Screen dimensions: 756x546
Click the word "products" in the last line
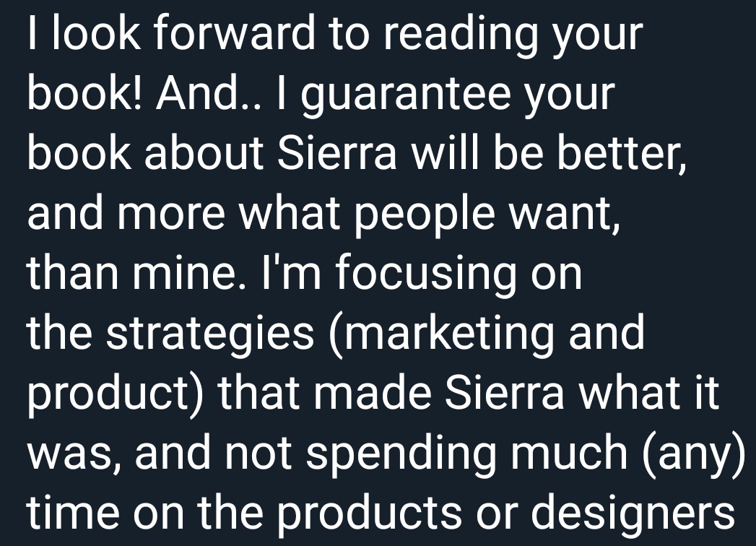369,516
